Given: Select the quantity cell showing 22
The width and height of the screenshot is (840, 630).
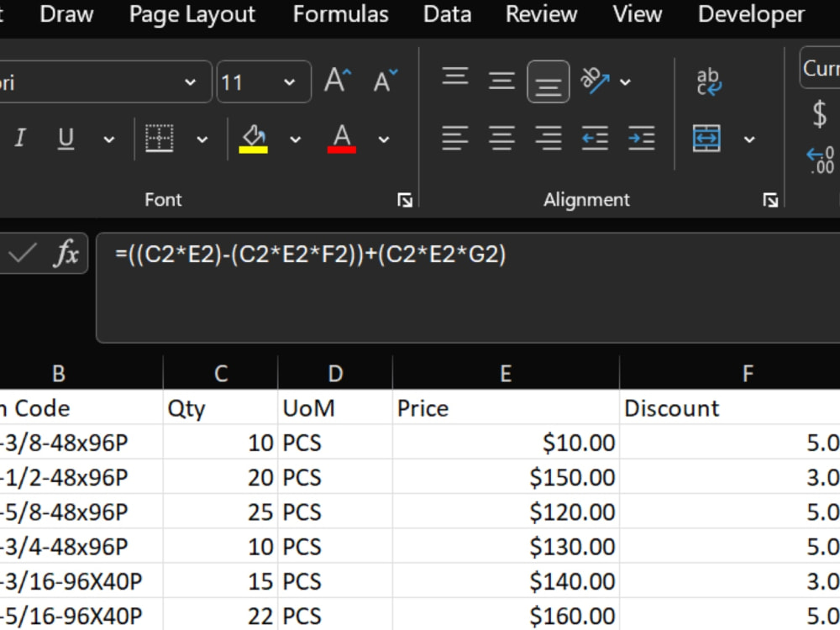Looking at the screenshot, I should (221, 615).
